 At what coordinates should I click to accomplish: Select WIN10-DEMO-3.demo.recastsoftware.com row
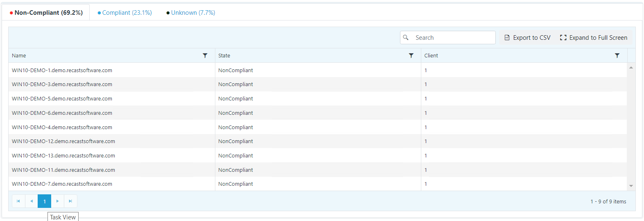(x=318, y=84)
